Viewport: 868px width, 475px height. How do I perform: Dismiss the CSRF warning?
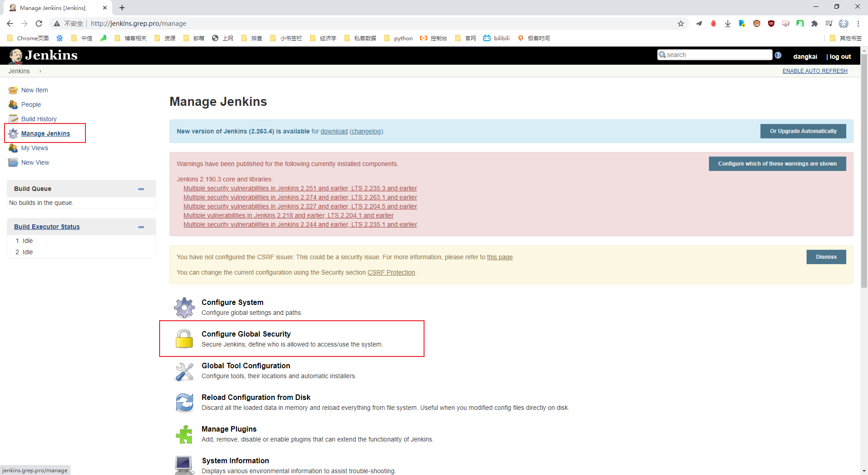(x=826, y=257)
